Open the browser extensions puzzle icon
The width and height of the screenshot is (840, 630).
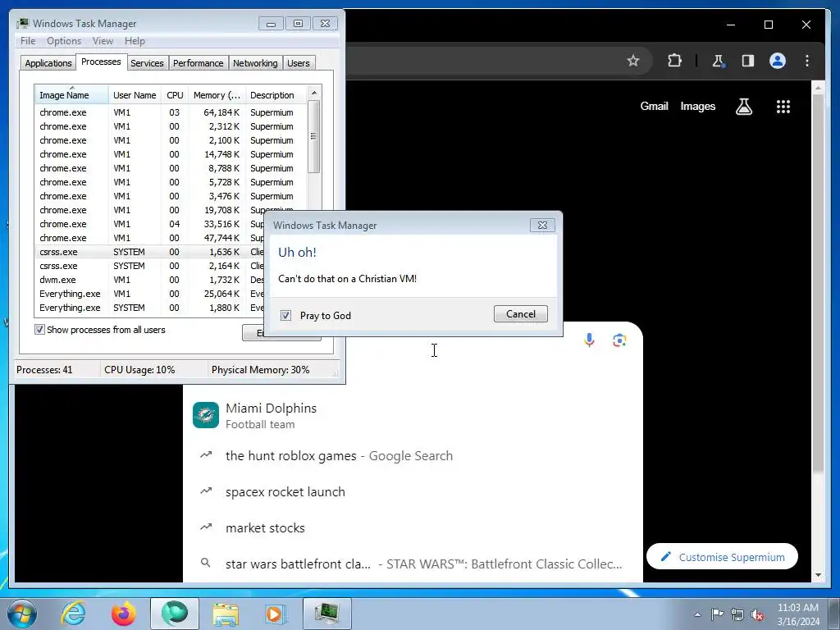point(674,61)
